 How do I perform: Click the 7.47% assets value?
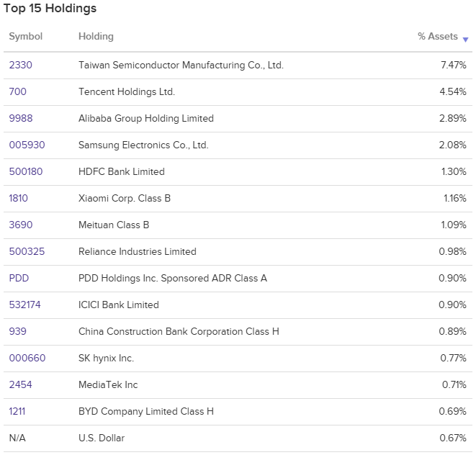[454, 65]
